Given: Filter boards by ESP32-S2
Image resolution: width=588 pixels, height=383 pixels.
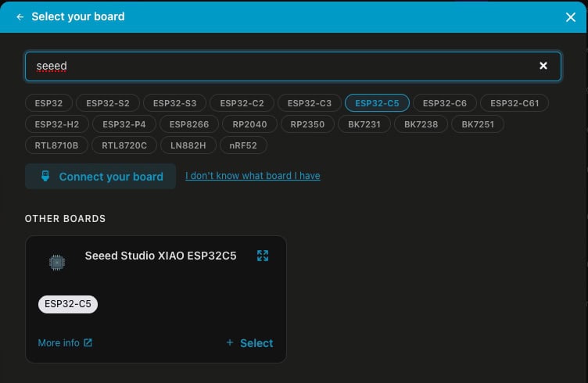Looking at the screenshot, I should (108, 103).
